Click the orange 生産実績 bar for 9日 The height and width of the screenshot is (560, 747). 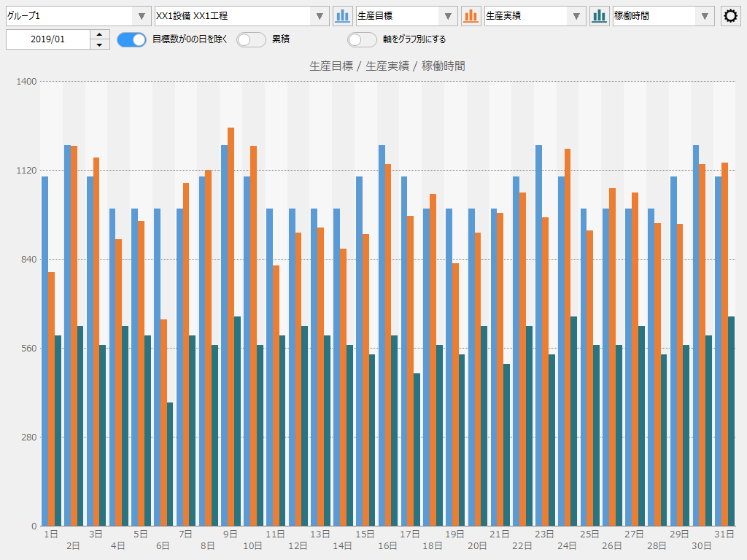[231, 327]
